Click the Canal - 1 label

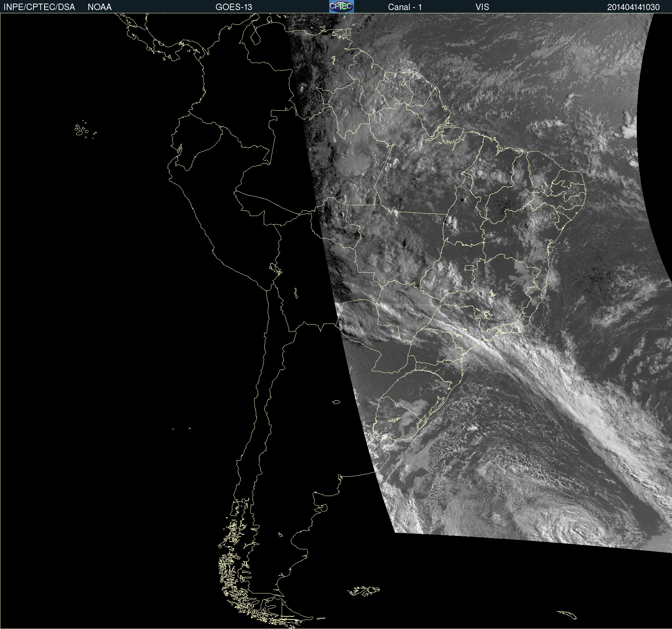click(x=405, y=7)
